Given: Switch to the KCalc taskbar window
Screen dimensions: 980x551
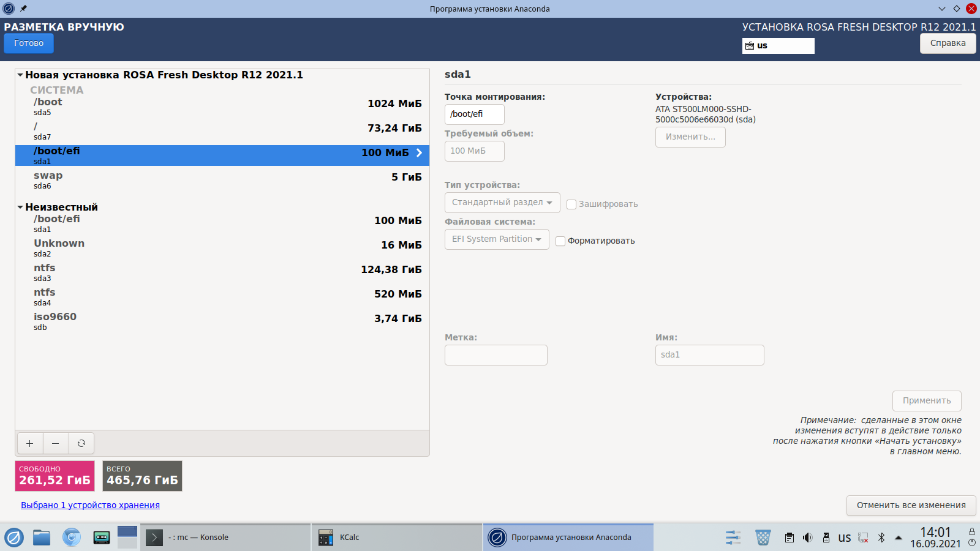Looking at the screenshot, I should click(x=397, y=538).
